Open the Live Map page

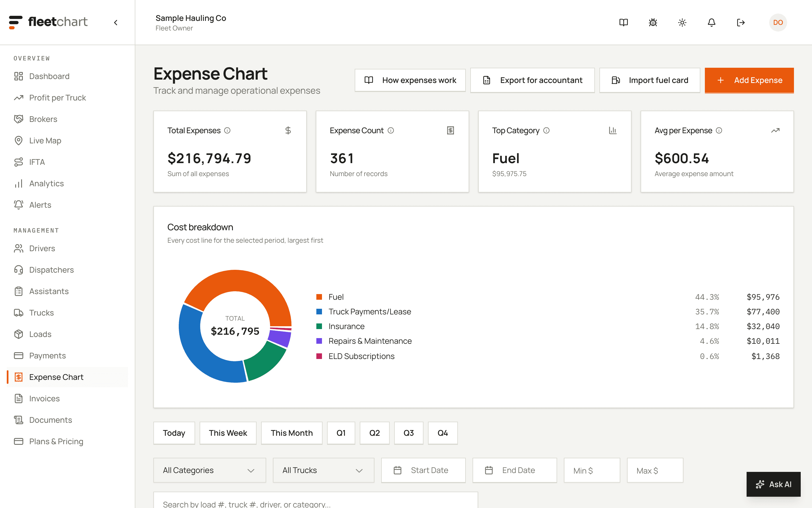[67, 141]
